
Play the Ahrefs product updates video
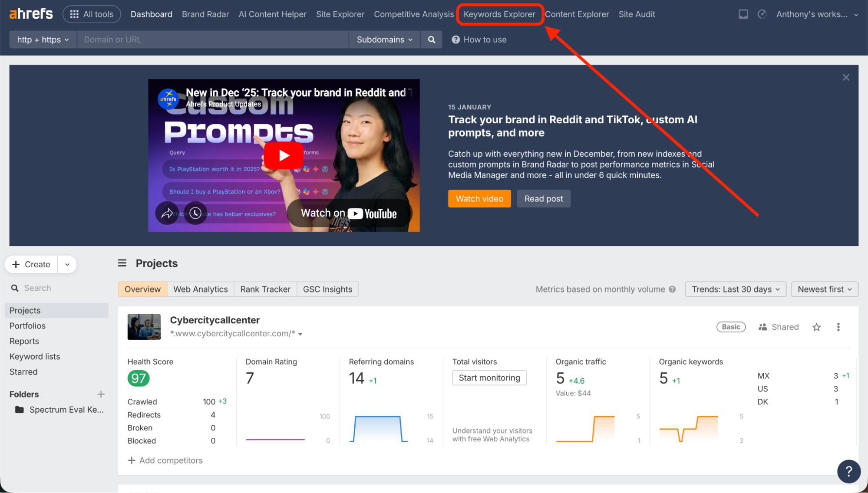[284, 155]
